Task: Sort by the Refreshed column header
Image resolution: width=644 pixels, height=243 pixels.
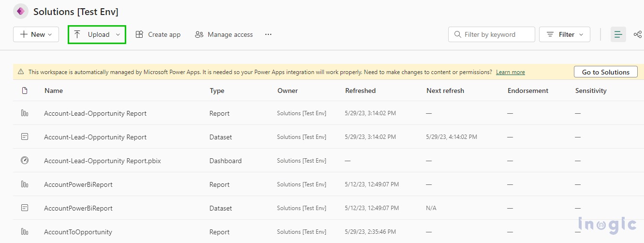Action: click(360, 91)
